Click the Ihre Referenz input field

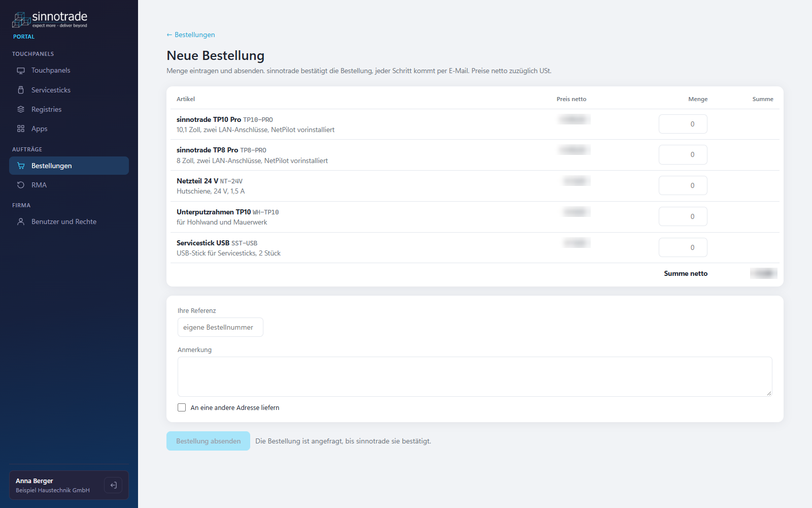click(220, 327)
